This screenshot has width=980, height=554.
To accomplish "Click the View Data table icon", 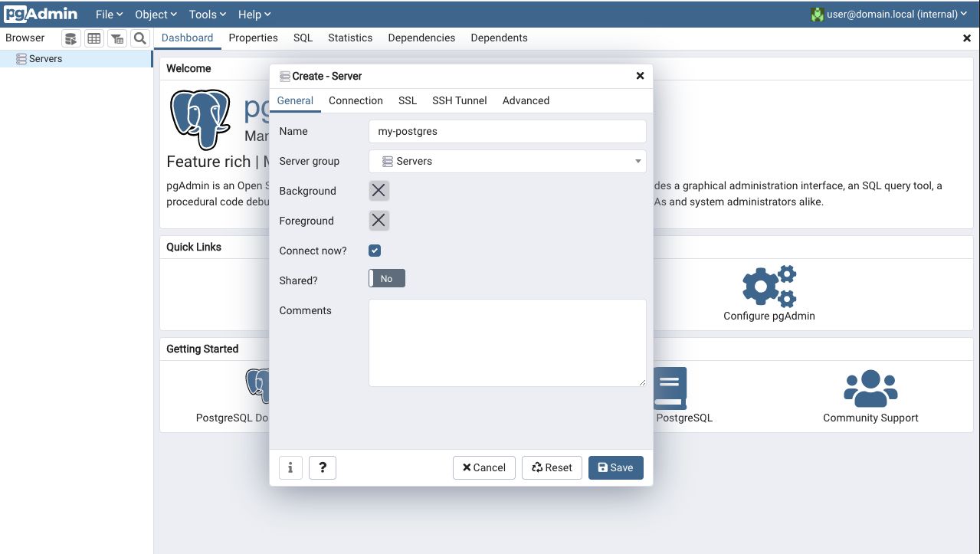I will pos(93,38).
